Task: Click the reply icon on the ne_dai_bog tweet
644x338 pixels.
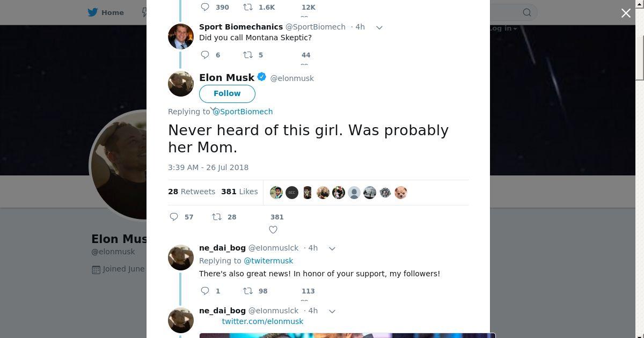Action: pos(205,291)
